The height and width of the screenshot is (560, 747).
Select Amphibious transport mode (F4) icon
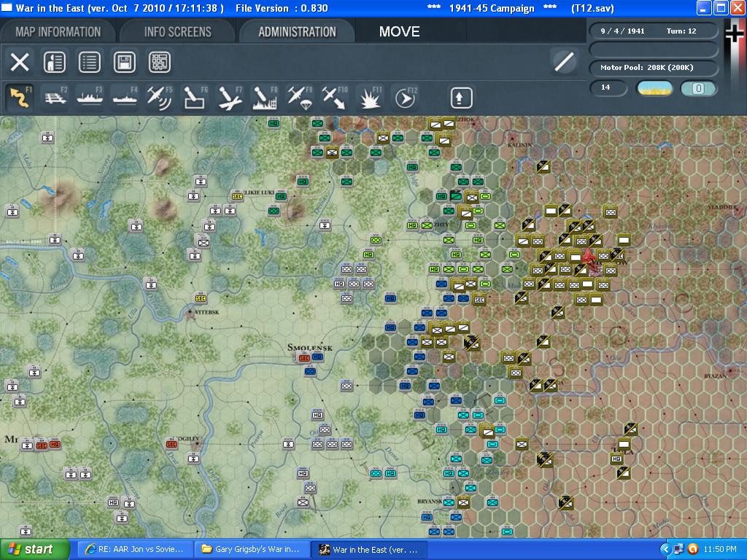pyautogui.click(x=124, y=98)
